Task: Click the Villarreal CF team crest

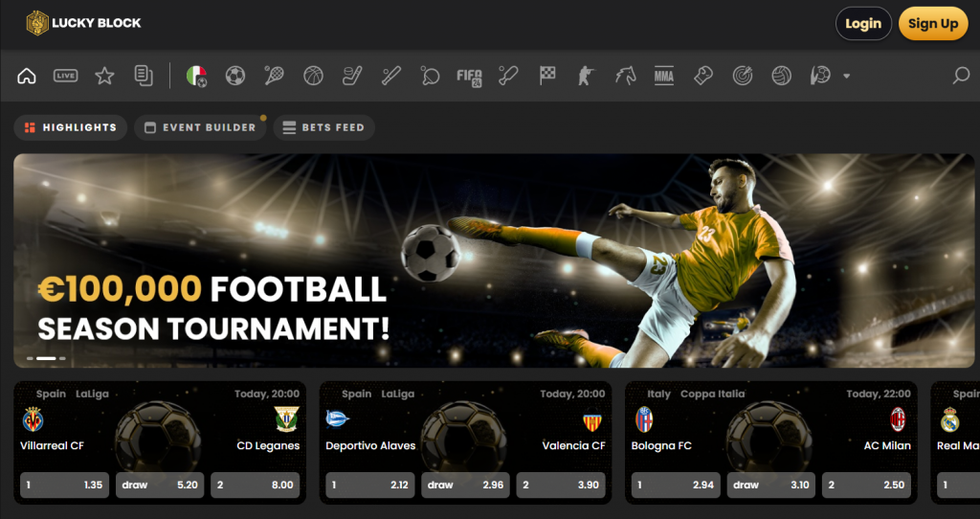Action: [x=33, y=419]
